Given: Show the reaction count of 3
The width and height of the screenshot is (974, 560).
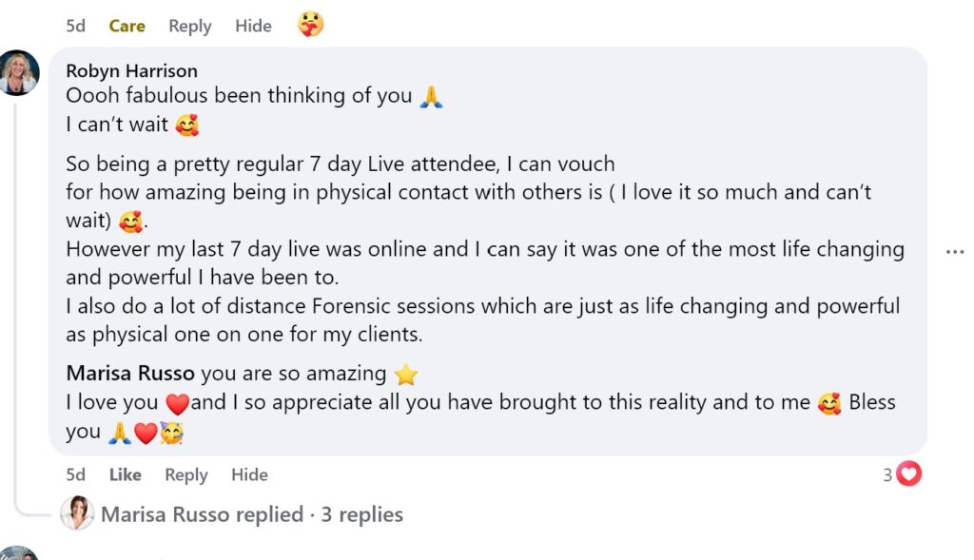Looking at the screenshot, I should tap(887, 474).
